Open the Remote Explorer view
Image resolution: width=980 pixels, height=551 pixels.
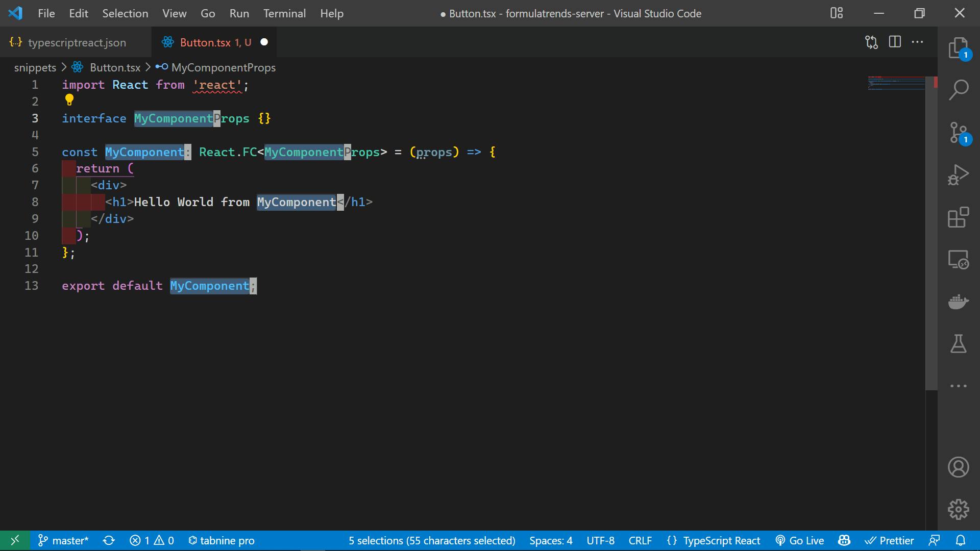(959, 259)
